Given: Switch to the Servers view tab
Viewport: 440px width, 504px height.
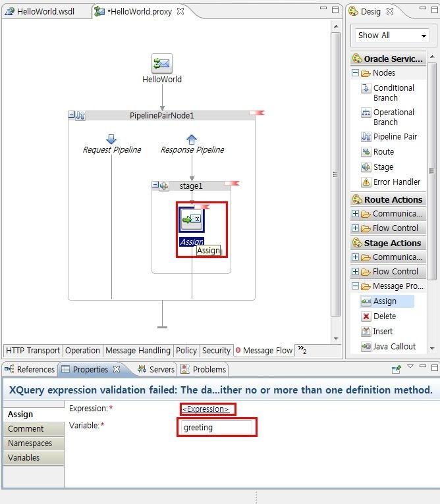Looking at the screenshot, I should (x=156, y=369).
